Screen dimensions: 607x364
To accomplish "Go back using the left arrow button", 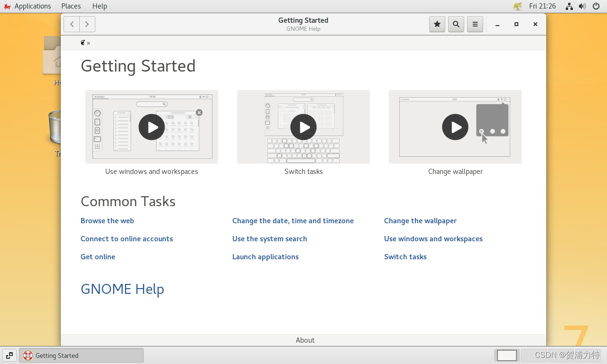I will 72,24.
